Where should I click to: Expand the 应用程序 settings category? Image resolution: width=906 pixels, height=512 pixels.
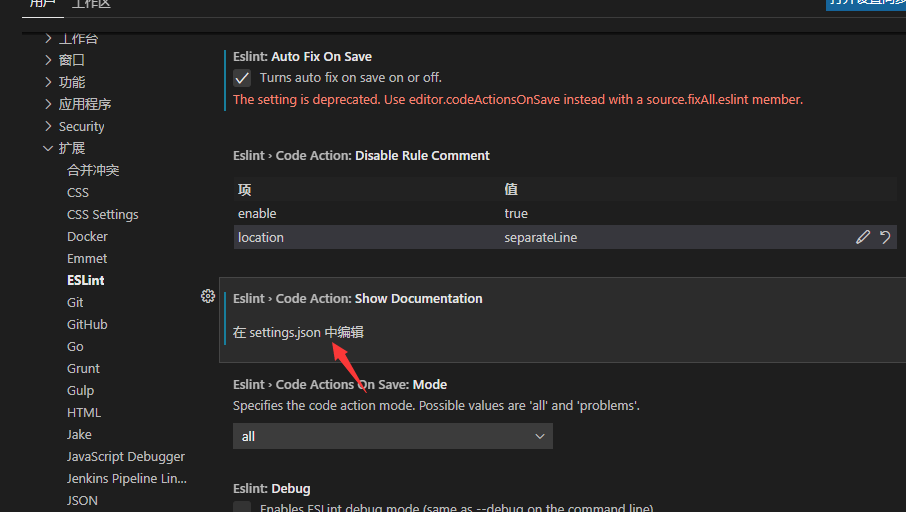pos(48,104)
